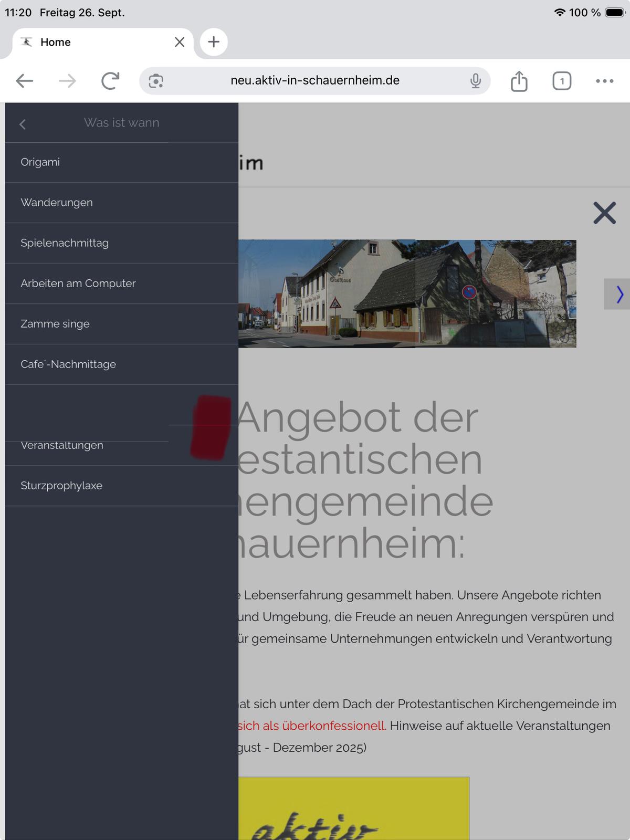The height and width of the screenshot is (840, 630).
Task: Go back from Was ist wann submenu
Action: pyautogui.click(x=23, y=124)
